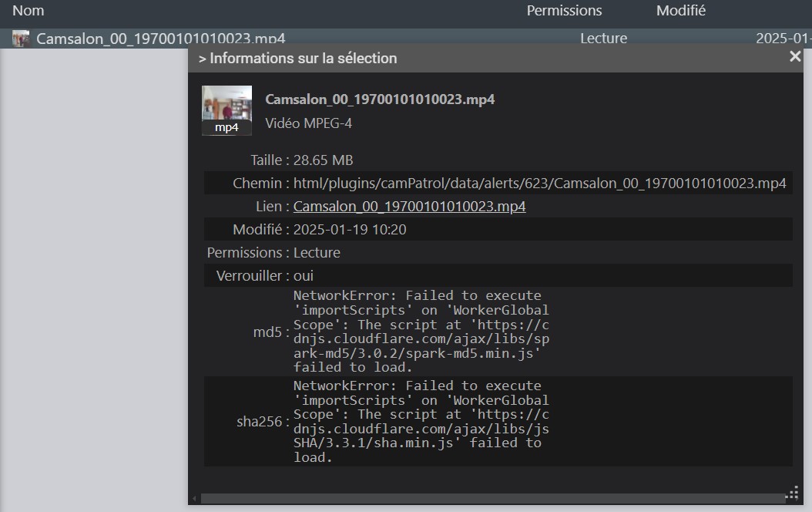Select the small file thumbnail in the list row
Image resolution: width=812 pixels, height=512 pixels.
(21, 39)
